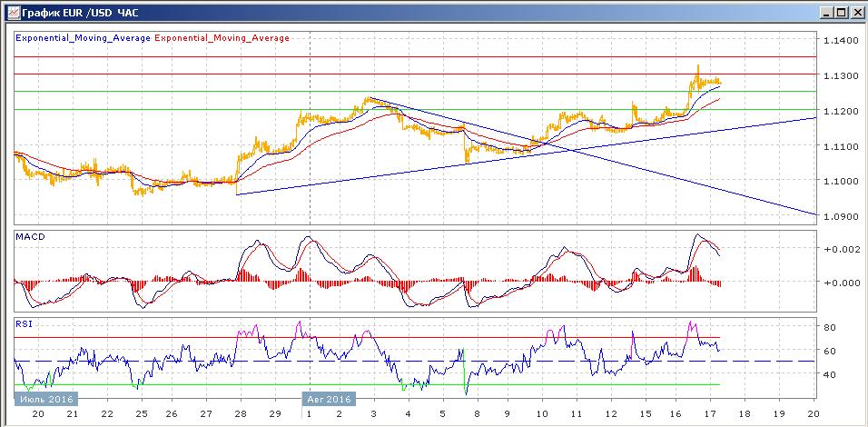
Task: Click date label 3 on time axis
Action: [x=372, y=414]
